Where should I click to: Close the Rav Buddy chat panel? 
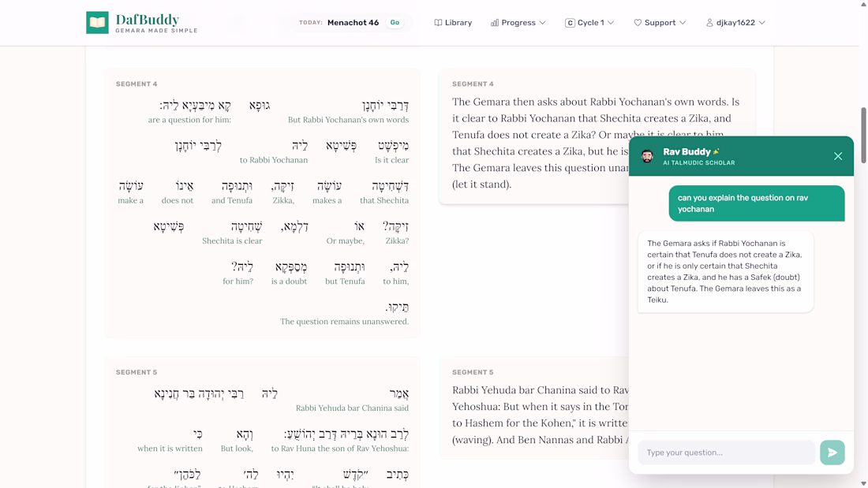(838, 156)
